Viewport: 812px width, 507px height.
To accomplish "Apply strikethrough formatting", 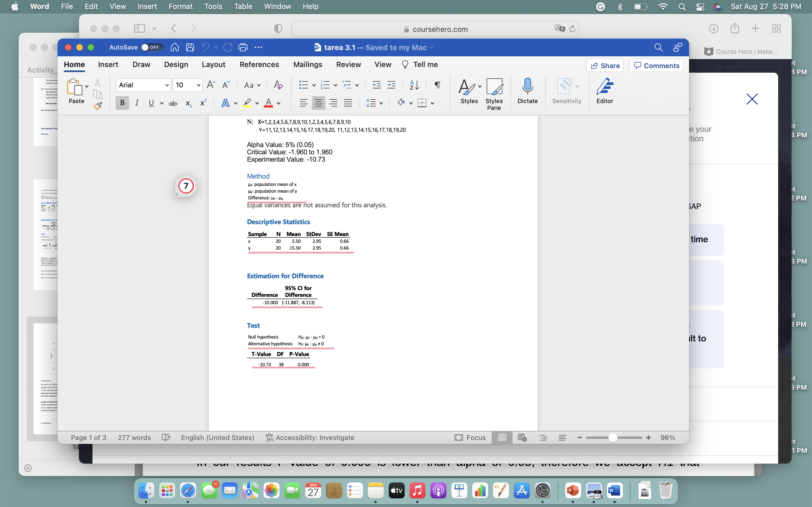I will pos(173,103).
